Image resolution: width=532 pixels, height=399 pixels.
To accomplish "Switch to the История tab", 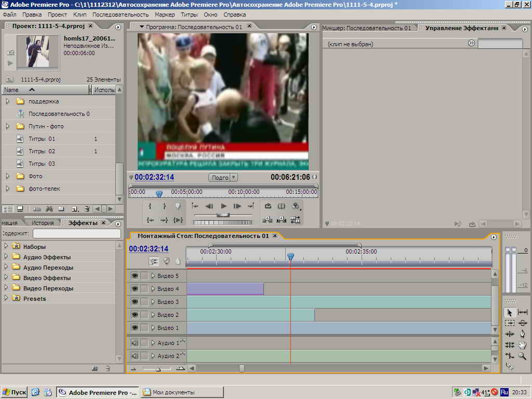I will pos(43,223).
